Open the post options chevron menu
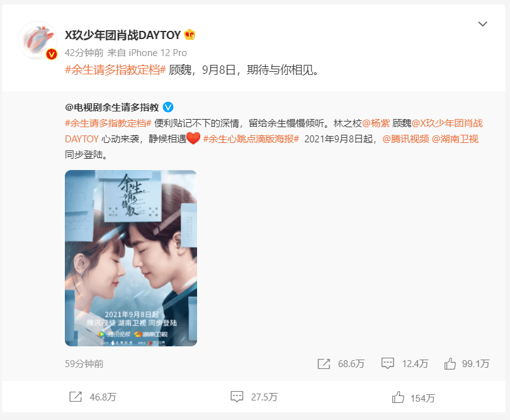510x420 pixels. pyautogui.click(x=482, y=24)
